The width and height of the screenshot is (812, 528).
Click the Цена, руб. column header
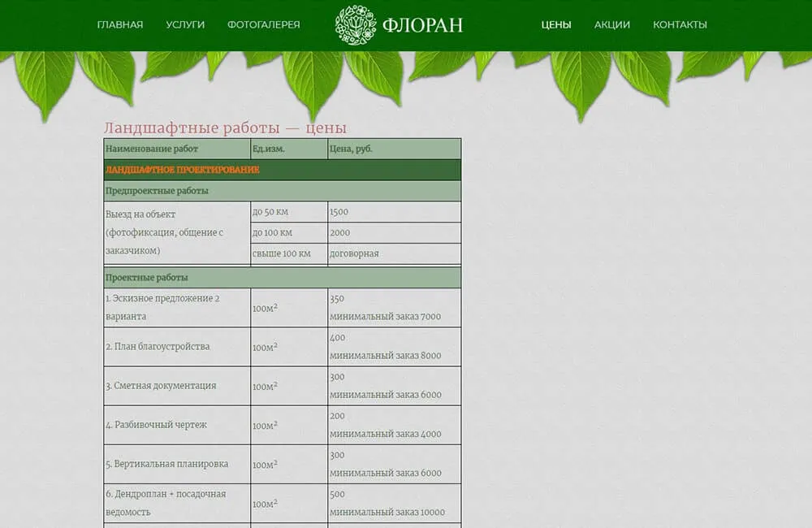click(x=351, y=149)
